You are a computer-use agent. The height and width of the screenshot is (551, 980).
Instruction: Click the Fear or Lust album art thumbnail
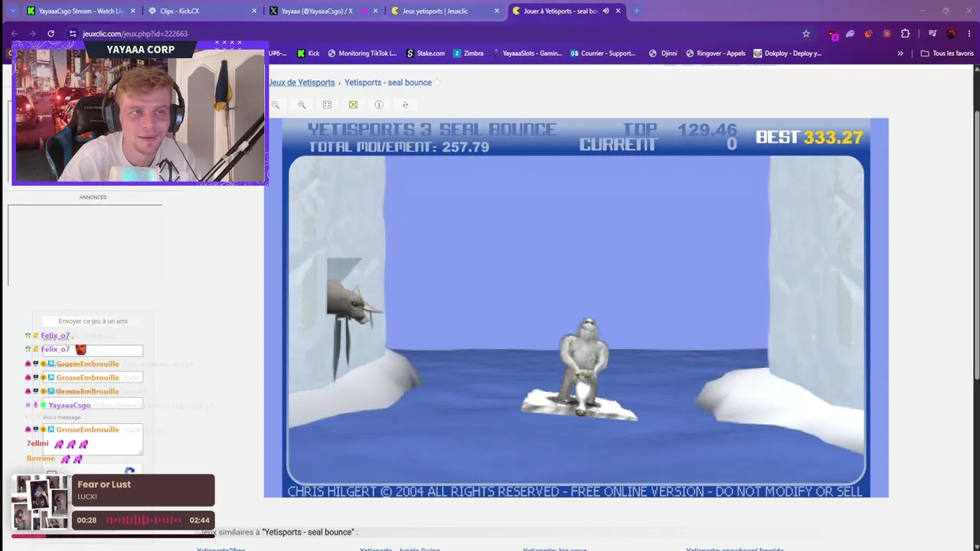pyautogui.click(x=41, y=502)
